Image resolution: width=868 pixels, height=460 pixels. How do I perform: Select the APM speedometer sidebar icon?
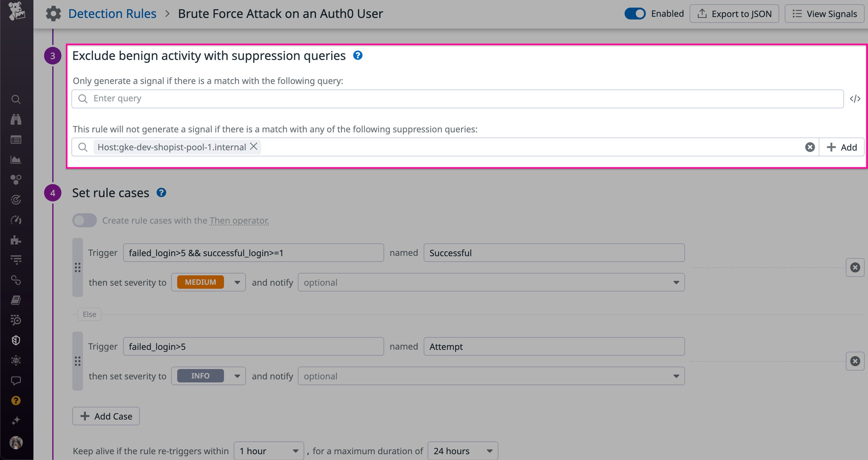[16, 220]
